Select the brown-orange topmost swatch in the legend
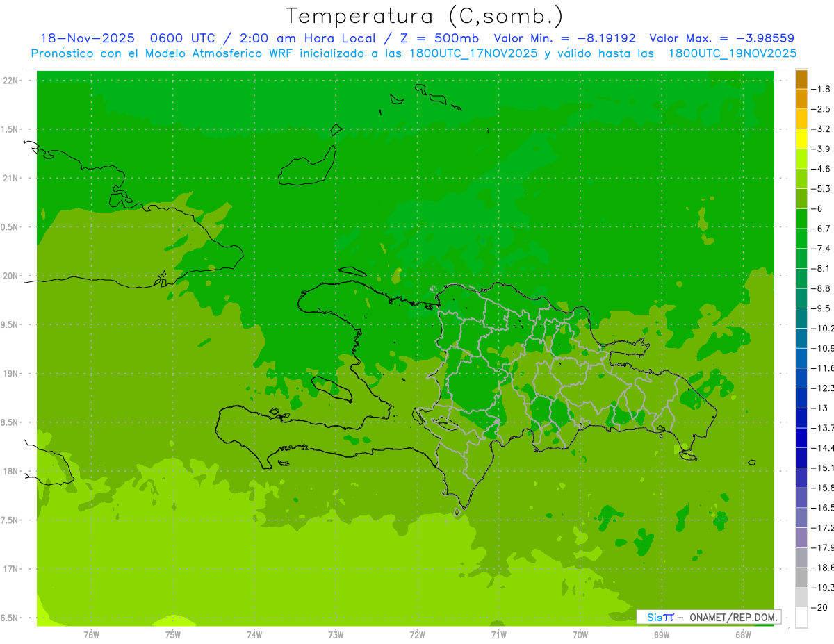This screenshot has width=834, height=644. pos(801,79)
